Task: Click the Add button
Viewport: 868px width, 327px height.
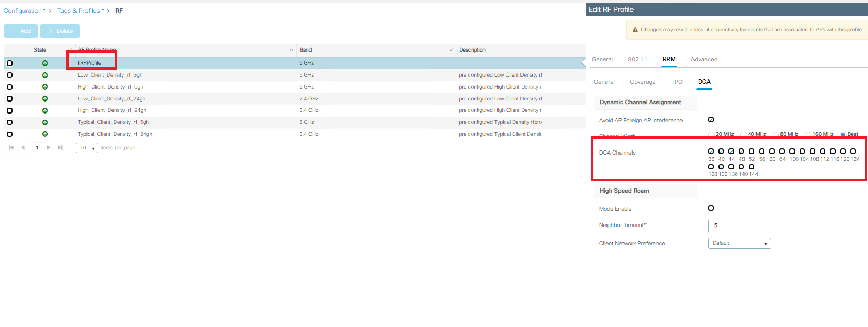Action: [21, 31]
